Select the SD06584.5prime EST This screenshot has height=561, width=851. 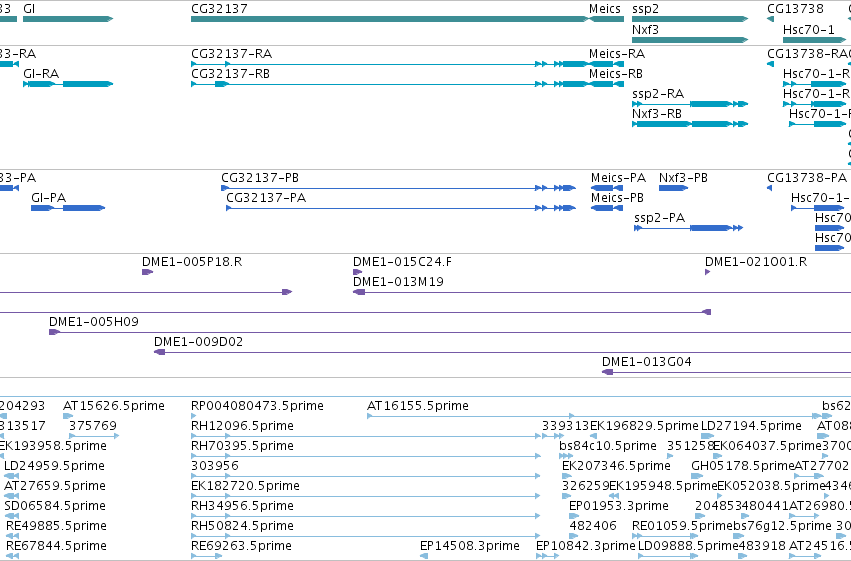(11, 517)
